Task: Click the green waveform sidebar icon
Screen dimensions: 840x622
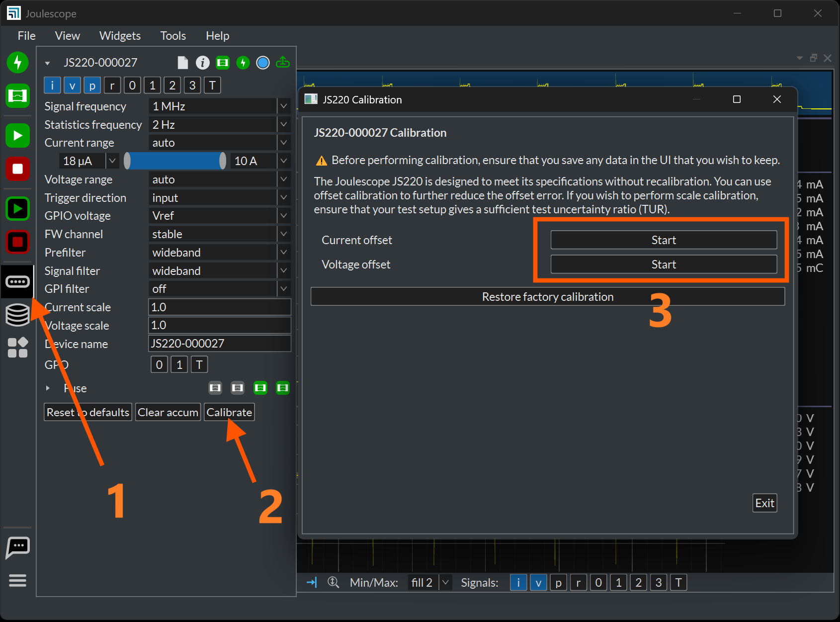Action: [18, 95]
